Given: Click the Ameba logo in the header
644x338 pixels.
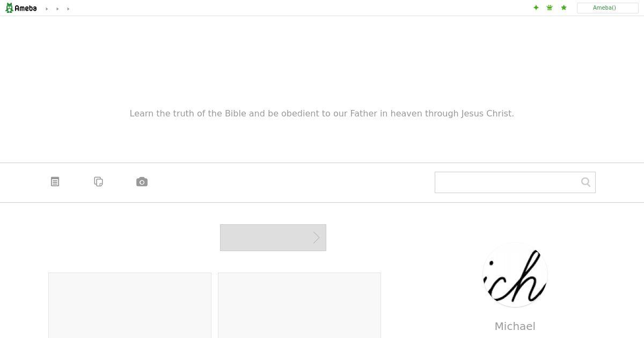Looking at the screenshot, I should point(21,8).
